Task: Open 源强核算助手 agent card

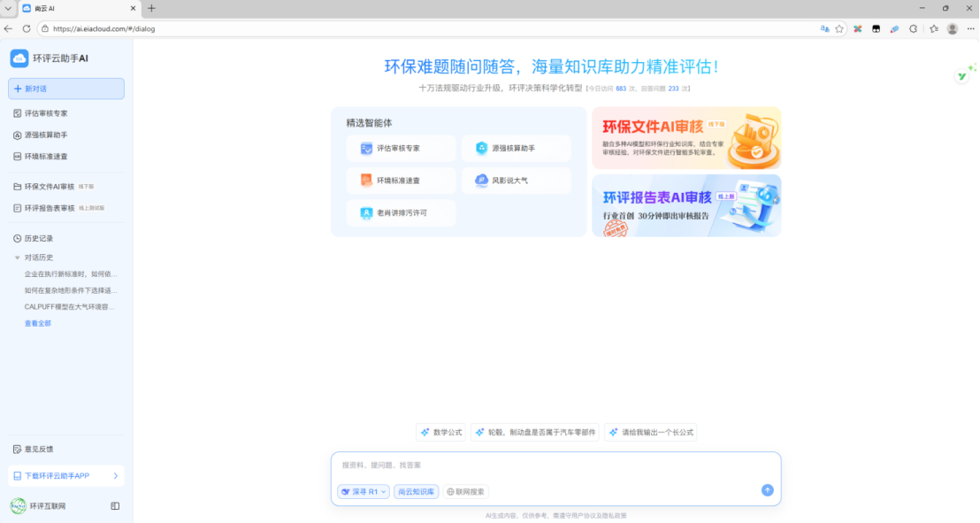Action: tap(516, 149)
